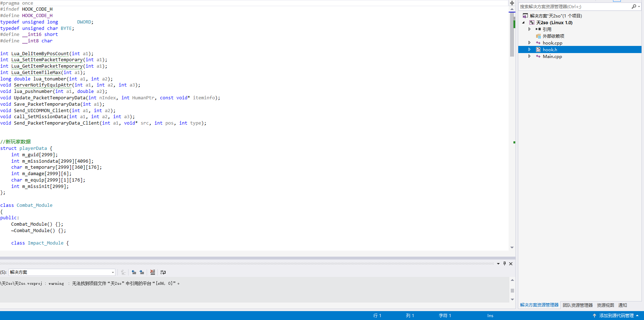Close the output panel
The width and height of the screenshot is (644, 320).
pos(511,264)
